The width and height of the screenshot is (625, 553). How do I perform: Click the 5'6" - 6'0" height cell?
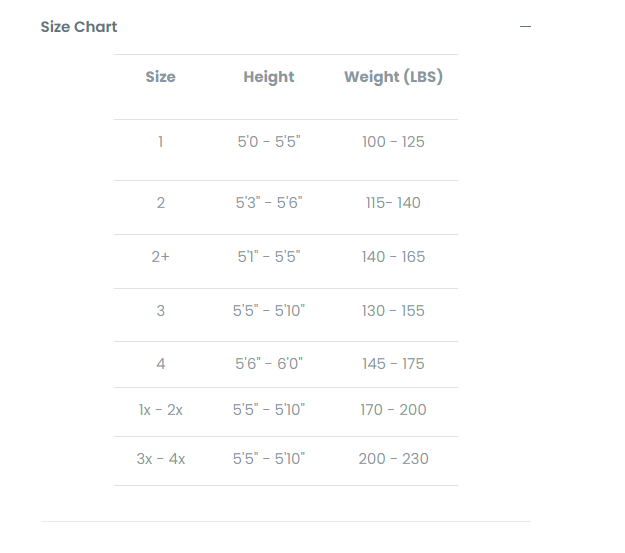[x=269, y=364]
